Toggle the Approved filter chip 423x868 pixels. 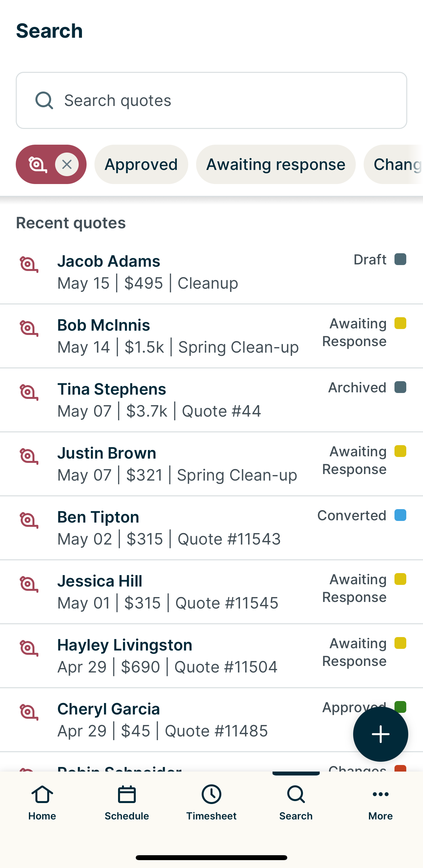(141, 164)
